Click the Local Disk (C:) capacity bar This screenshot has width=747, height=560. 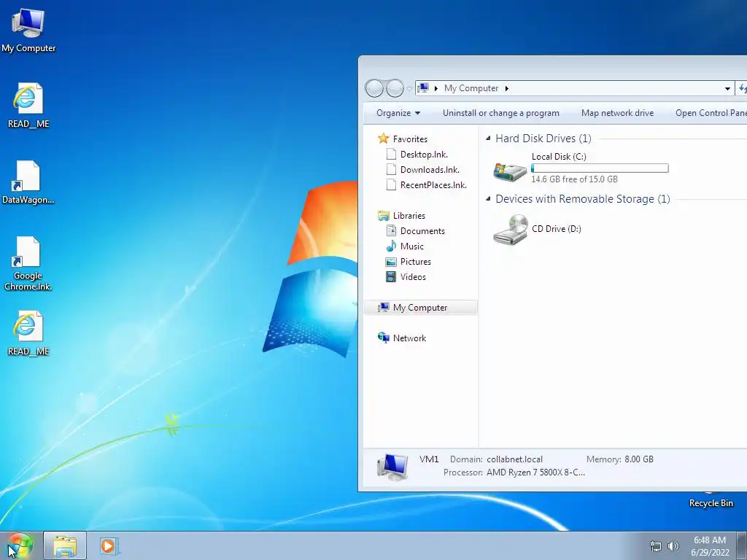pyautogui.click(x=600, y=168)
